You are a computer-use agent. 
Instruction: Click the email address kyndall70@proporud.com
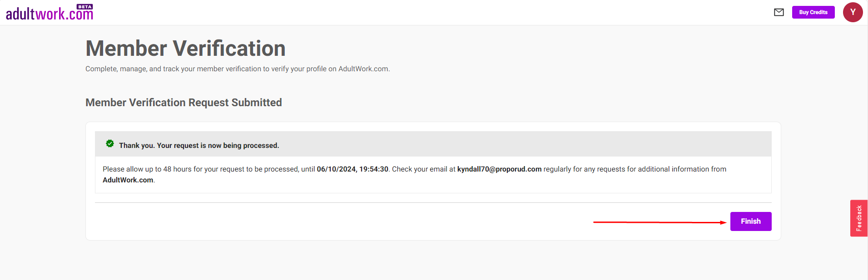click(x=499, y=169)
